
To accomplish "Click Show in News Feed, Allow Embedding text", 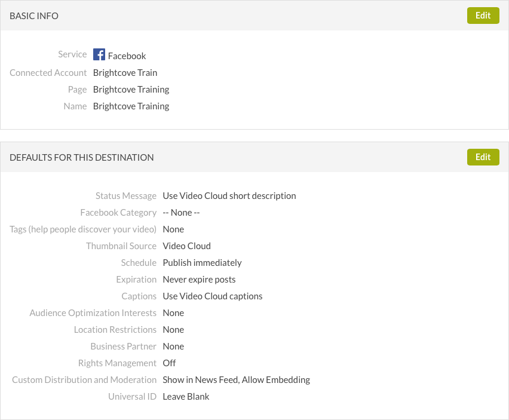I will click(x=236, y=379).
